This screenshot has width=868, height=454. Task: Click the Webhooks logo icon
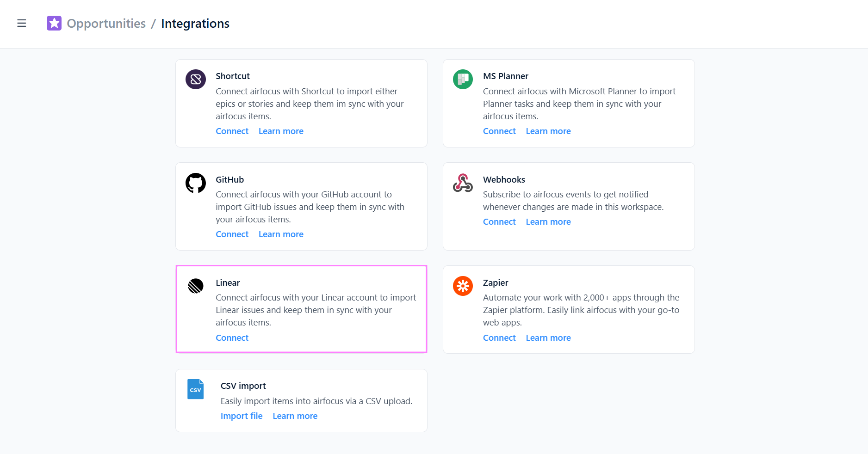[x=463, y=183]
